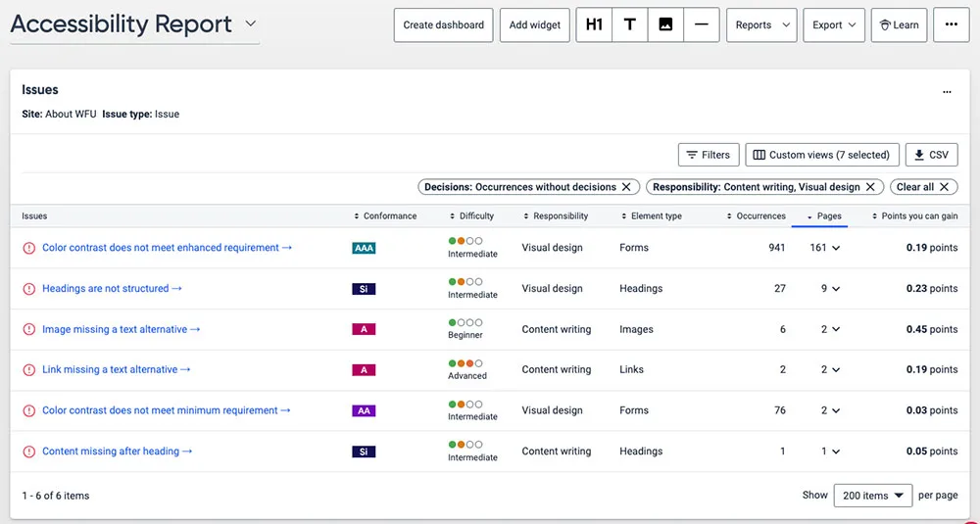The width and height of the screenshot is (980, 524).
Task: Click the A badge in Image missing row
Action: point(364,329)
